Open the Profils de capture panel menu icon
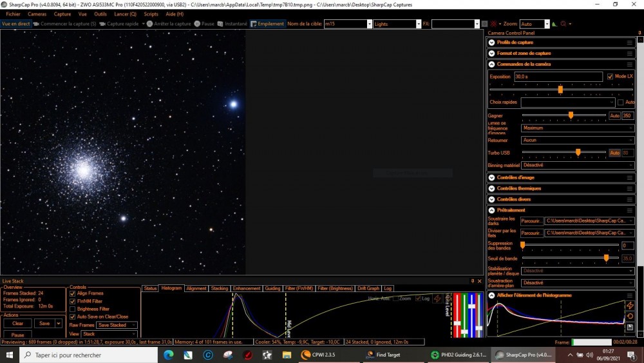This screenshot has width=644, height=363. pyautogui.click(x=629, y=43)
